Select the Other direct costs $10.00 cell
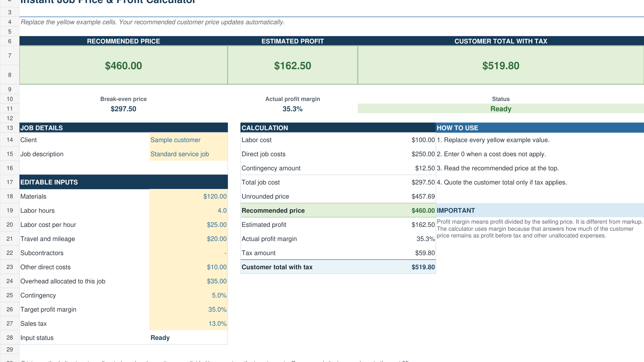Viewport: 644px width, 362px height. [x=188, y=267]
